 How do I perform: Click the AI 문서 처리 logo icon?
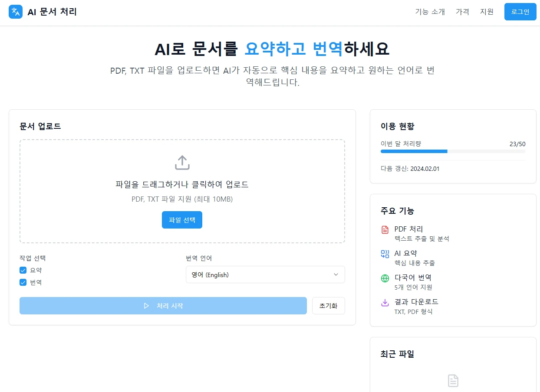click(15, 12)
